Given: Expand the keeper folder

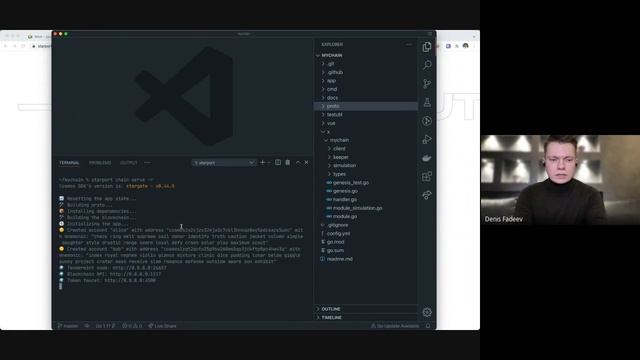Looking at the screenshot, I should point(366,157).
